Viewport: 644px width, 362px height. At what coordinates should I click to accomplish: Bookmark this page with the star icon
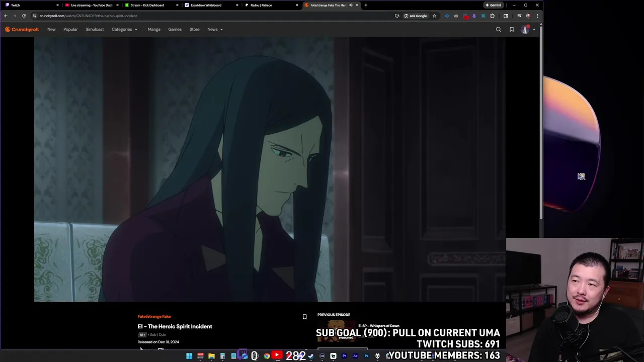[434, 16]
